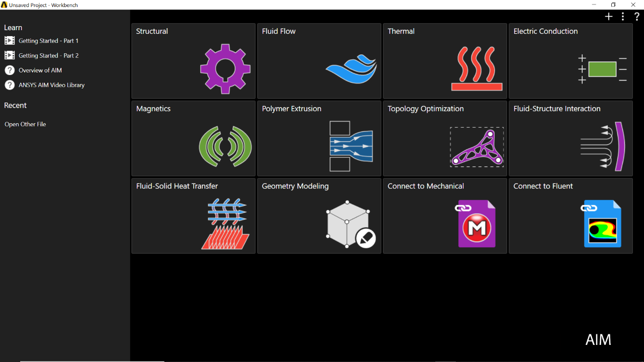Click the ANSYS logo in title bar
This screenshot has height=362, width=644.
(x=5, y=5)
